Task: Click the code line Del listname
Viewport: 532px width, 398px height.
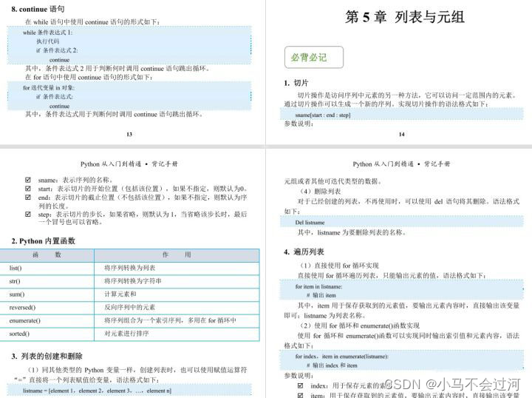Action: (x=310, y=223)
